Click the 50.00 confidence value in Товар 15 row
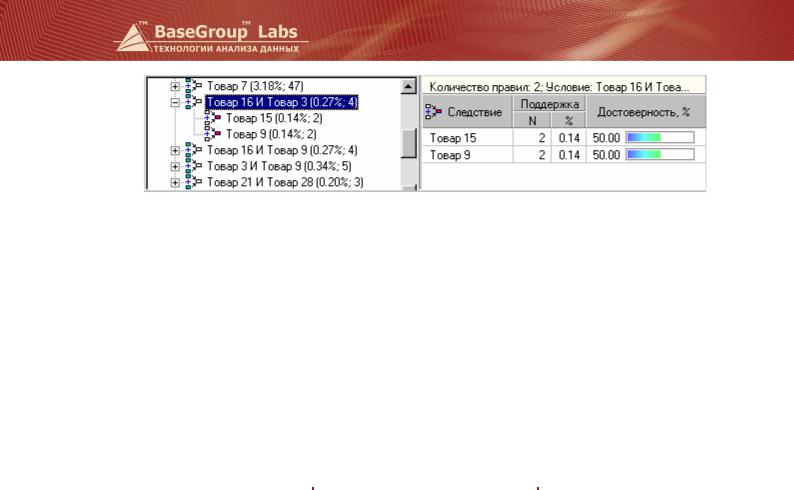794x490 pixels. (x=606, y=138)
